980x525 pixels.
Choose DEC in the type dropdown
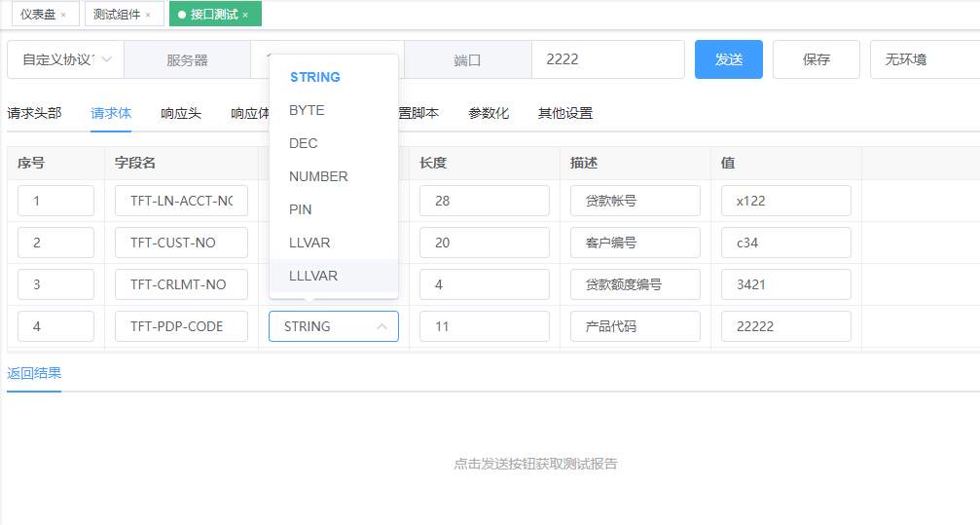pyautogui.click(x=304, y=143)
